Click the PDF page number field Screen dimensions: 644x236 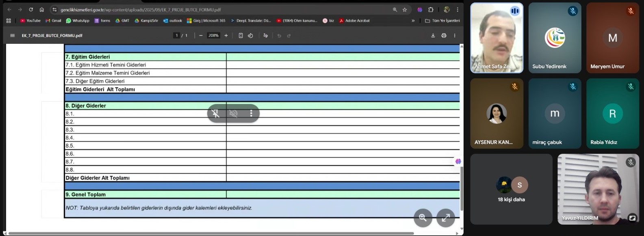[177, 36]
